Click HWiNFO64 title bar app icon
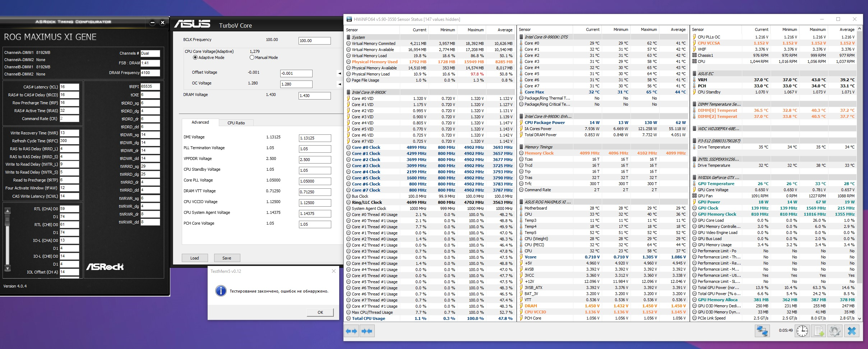868x349 pixels. 349,19
